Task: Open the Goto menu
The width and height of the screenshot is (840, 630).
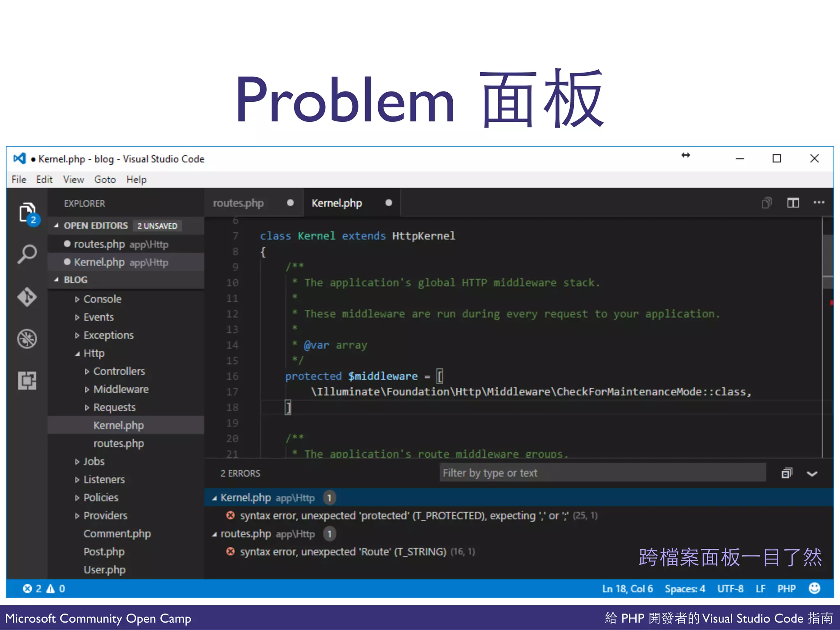Action: pos(105,179)
